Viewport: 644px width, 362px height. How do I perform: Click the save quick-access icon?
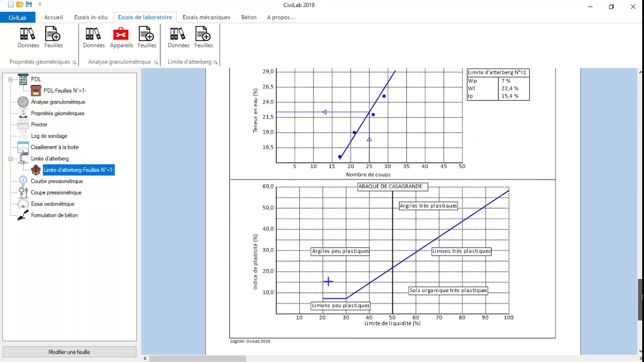[29, 5]
